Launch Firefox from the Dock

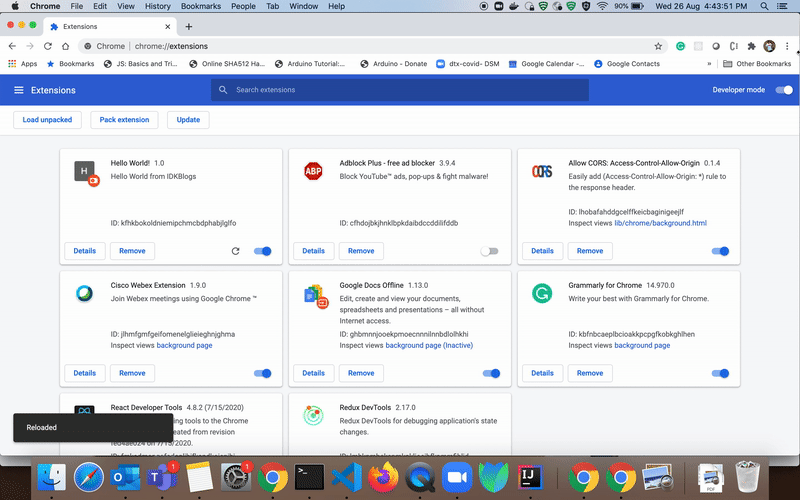click(383, 478)
